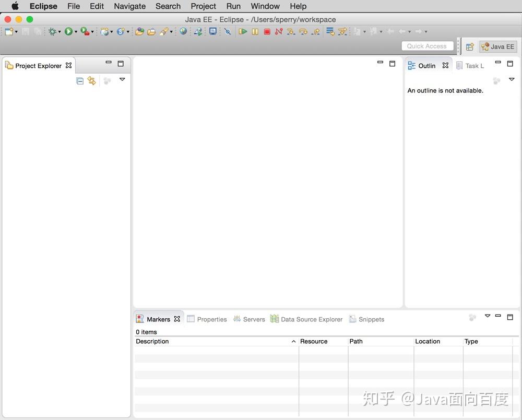Collapse all in Project Explorer
Viewport: 522px width, 420px height.
(x=80, y=81)
